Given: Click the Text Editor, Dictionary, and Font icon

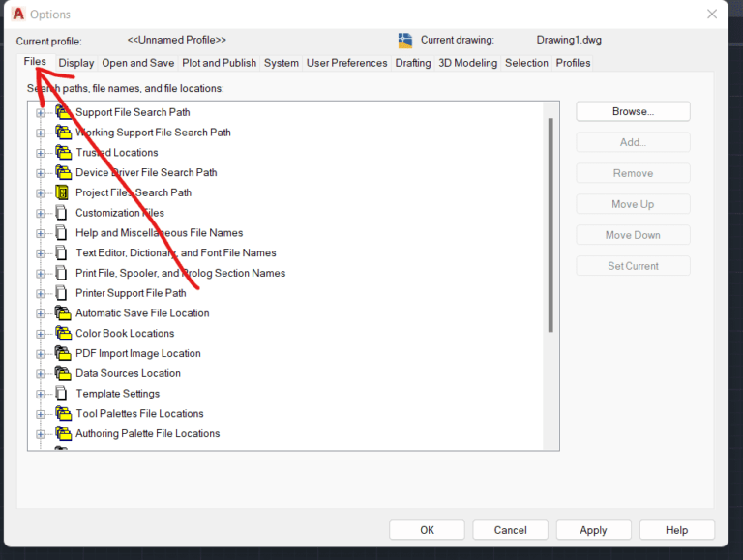Looking at the screenshot, I should (61, 253).
